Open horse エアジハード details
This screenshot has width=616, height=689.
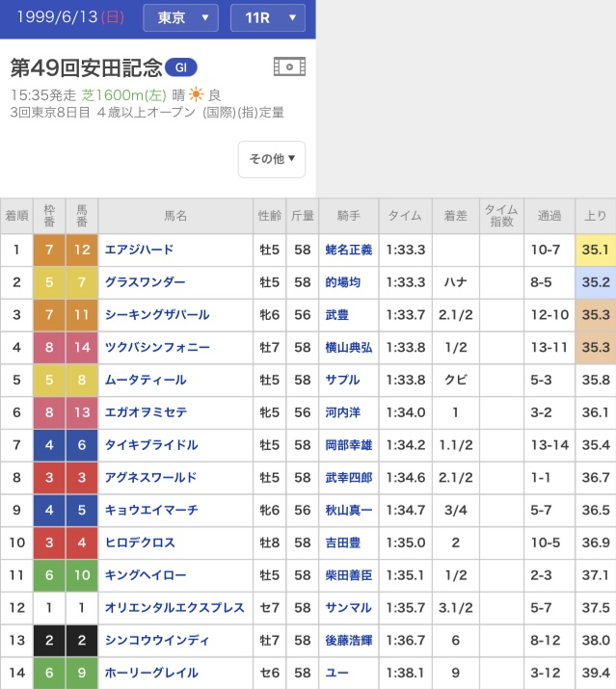click(140, 250)
